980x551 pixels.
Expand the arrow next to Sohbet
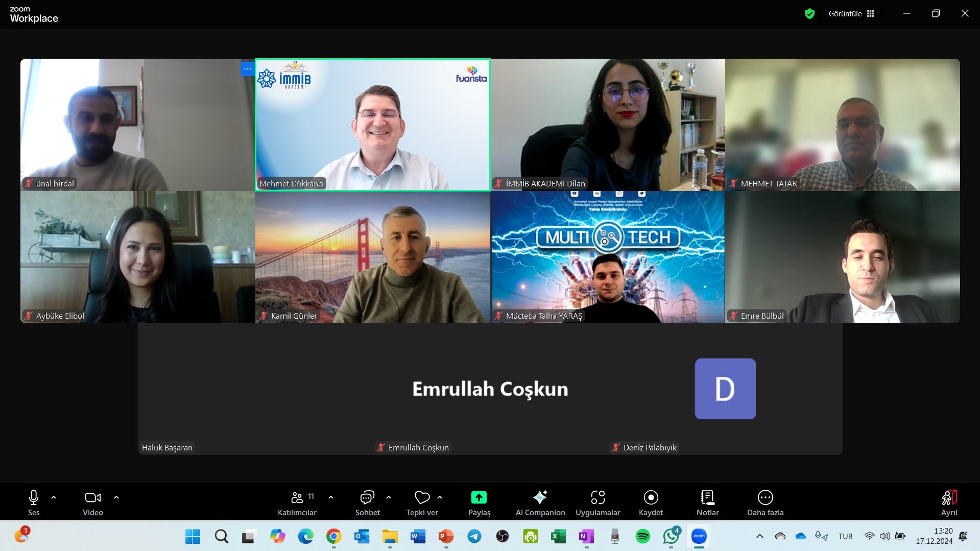389,497
